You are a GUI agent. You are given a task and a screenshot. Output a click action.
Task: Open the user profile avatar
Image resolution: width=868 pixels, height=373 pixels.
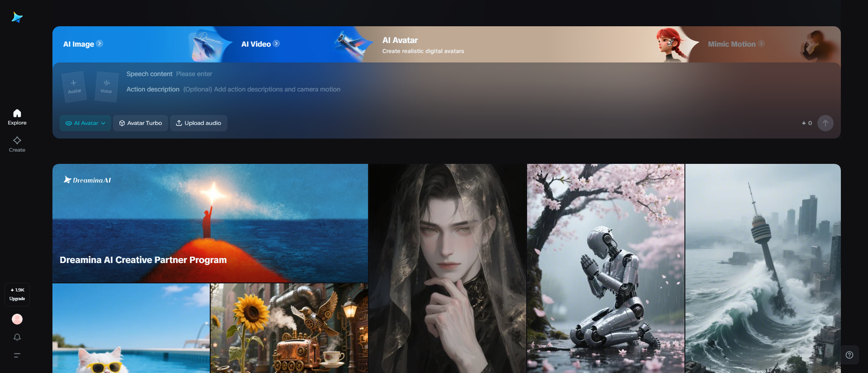pos(17,319)
